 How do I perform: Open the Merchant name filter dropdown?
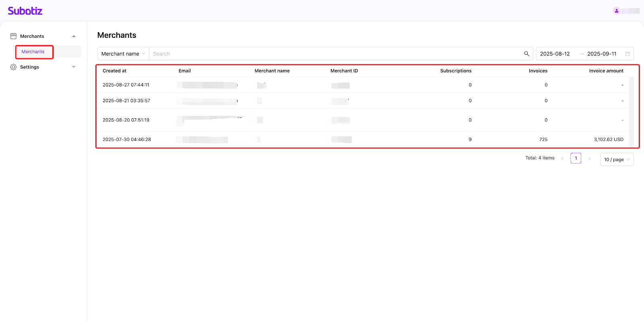[x=123, y=54]
